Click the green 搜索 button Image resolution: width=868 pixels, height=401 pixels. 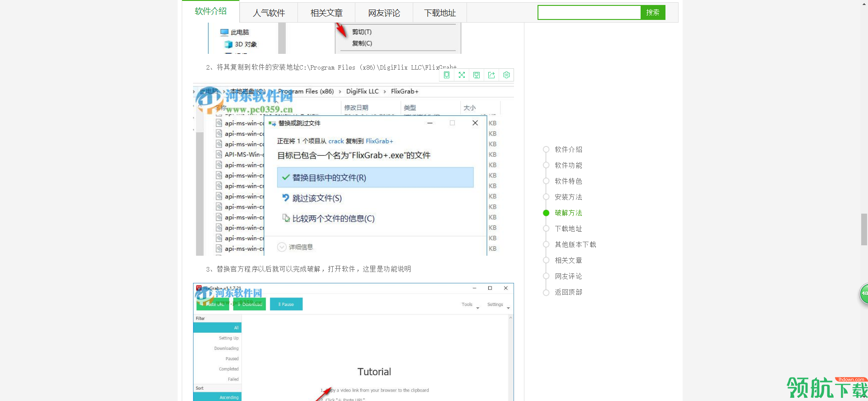point(653,12)
